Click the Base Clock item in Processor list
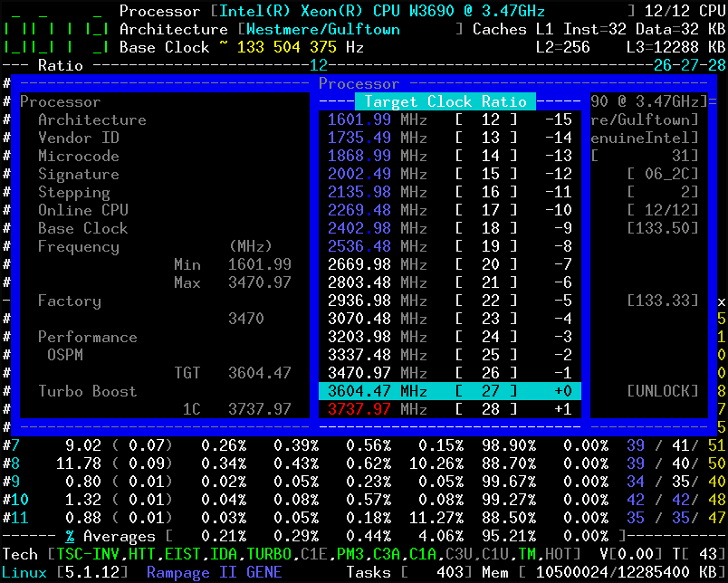728x583 pixels. pyautogui.click(x=83, y=228)
